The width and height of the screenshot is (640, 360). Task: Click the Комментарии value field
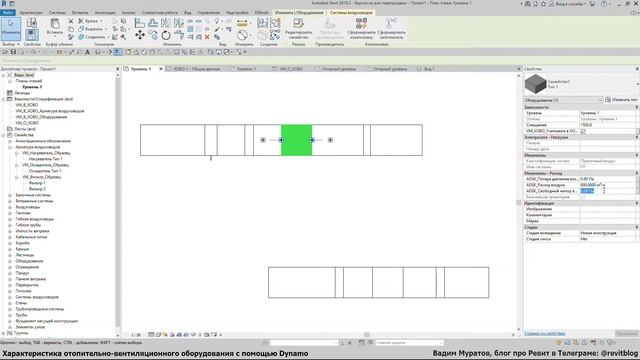coord(608,215)
